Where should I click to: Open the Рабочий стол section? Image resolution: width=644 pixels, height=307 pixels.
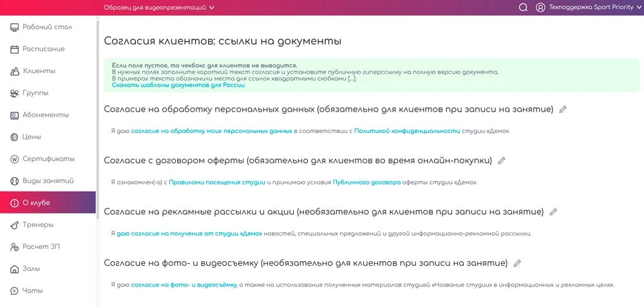(x=48, y=27)
